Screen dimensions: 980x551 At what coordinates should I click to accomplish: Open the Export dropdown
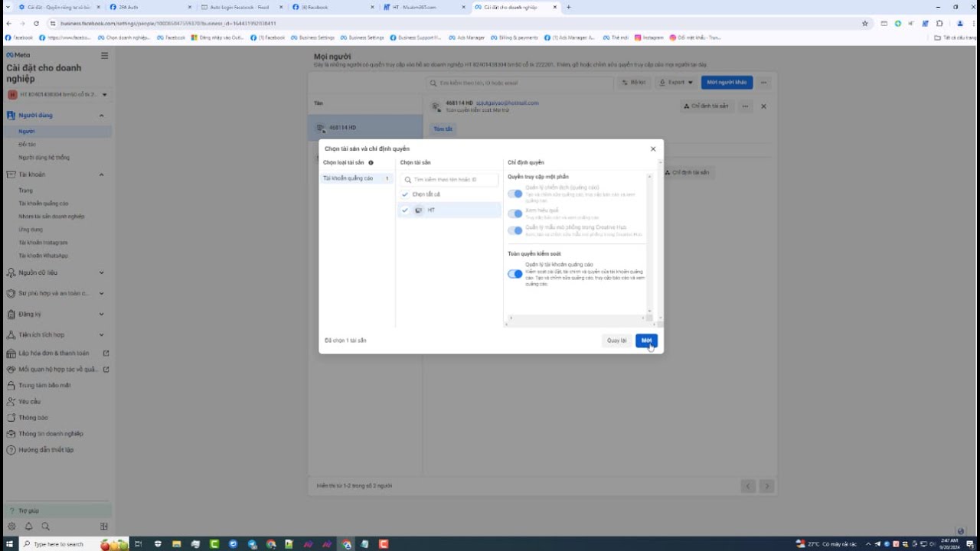click(675, 82)
